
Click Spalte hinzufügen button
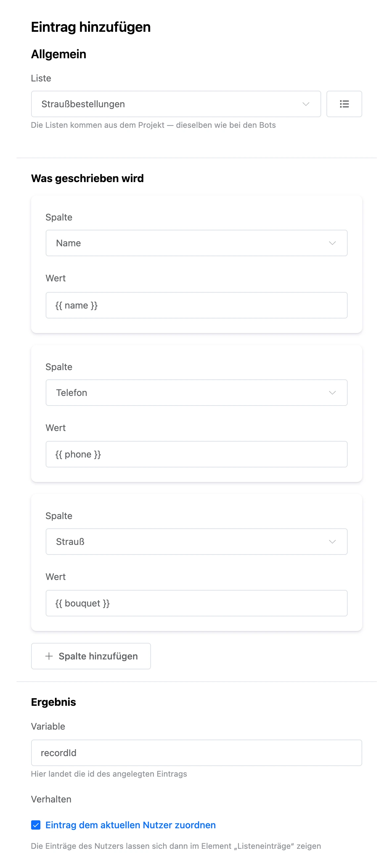tap(91, 656)
